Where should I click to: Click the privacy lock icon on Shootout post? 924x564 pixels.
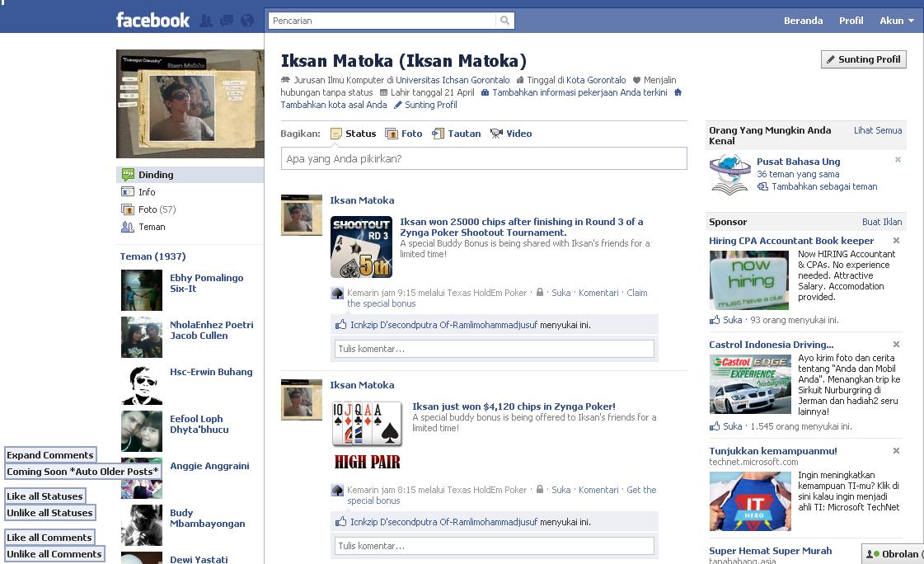tap(540, 293)
